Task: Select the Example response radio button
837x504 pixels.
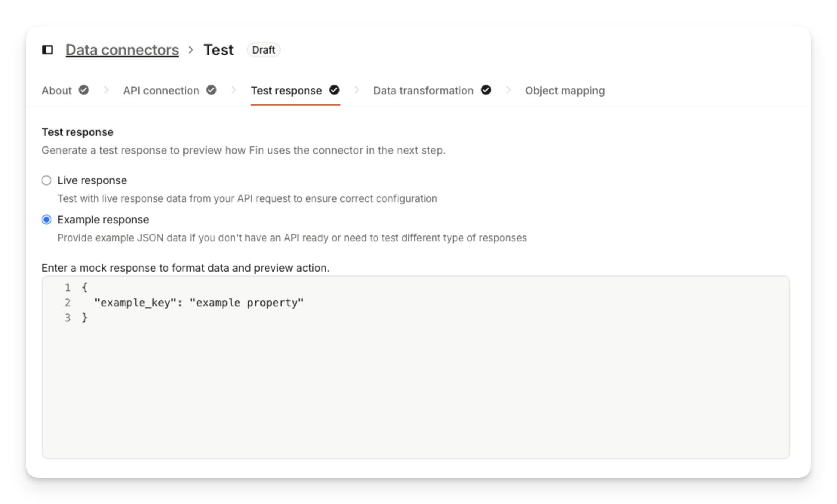Action: click(46, 220)
